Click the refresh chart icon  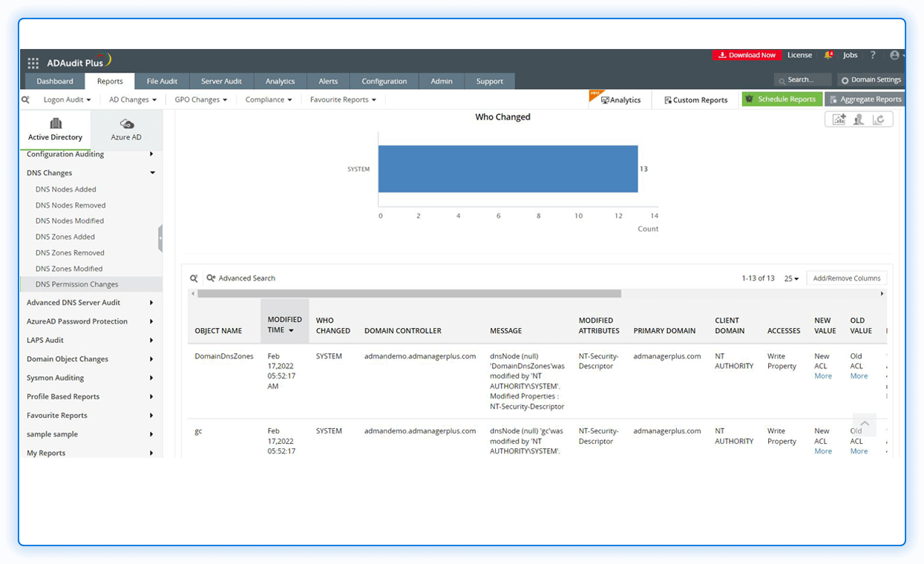(879, 119)
